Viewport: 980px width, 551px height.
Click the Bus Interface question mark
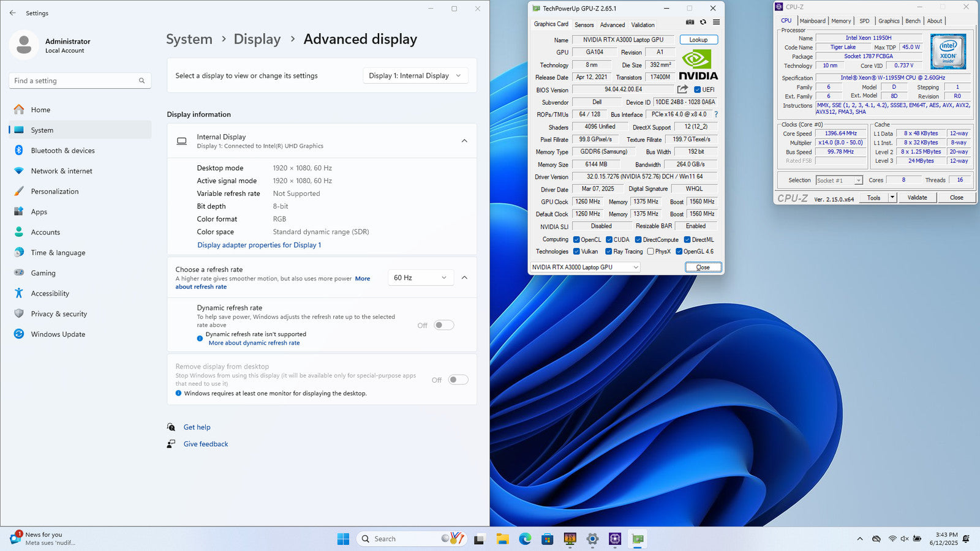pos(715,114)
